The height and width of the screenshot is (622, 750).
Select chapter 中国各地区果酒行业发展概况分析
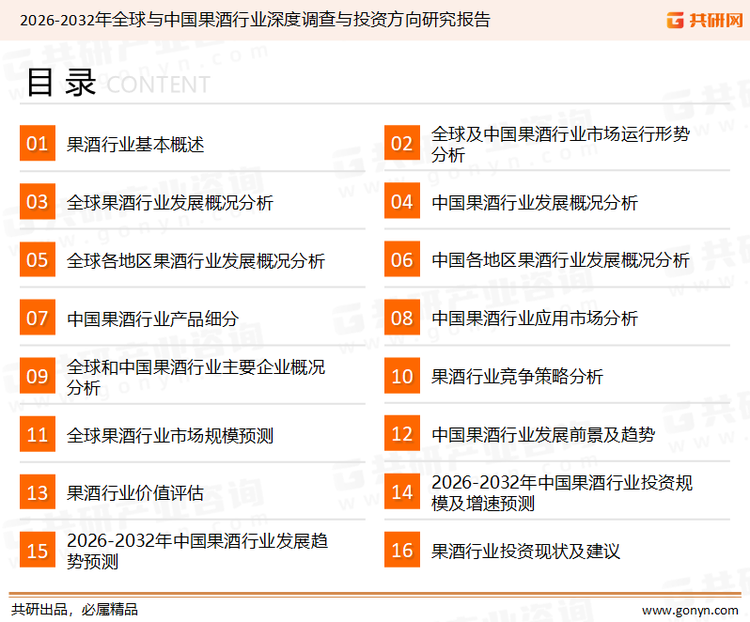pyautogui.click(x=561, y=260)
